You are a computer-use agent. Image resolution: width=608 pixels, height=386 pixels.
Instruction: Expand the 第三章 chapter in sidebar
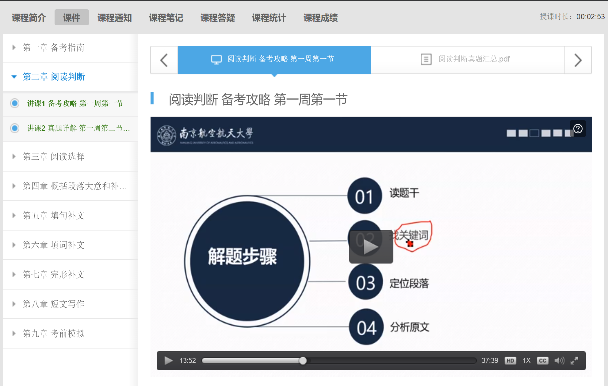pos(70,156)
